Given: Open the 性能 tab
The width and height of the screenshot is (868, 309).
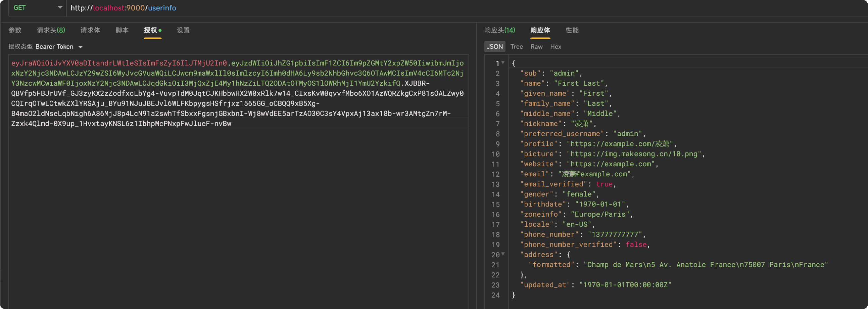Looking at the screenshot, I should click(572, 30).
